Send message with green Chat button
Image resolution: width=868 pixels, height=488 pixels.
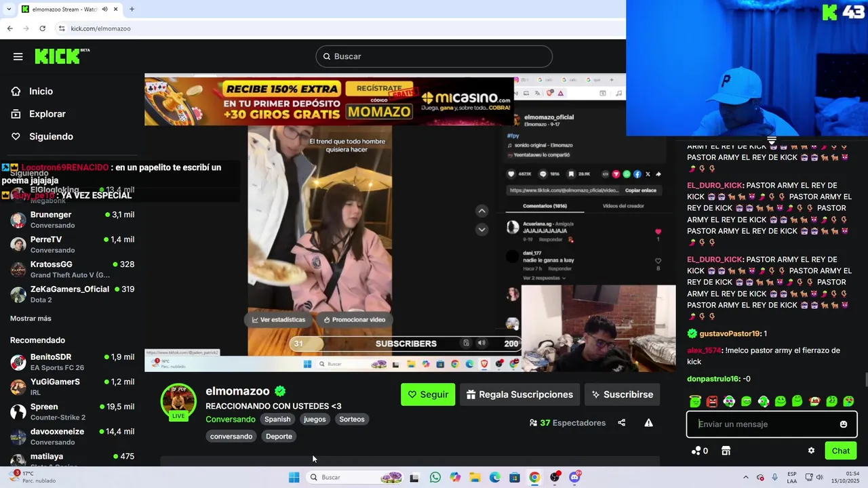pyautogui.click(x=841, y=451)
